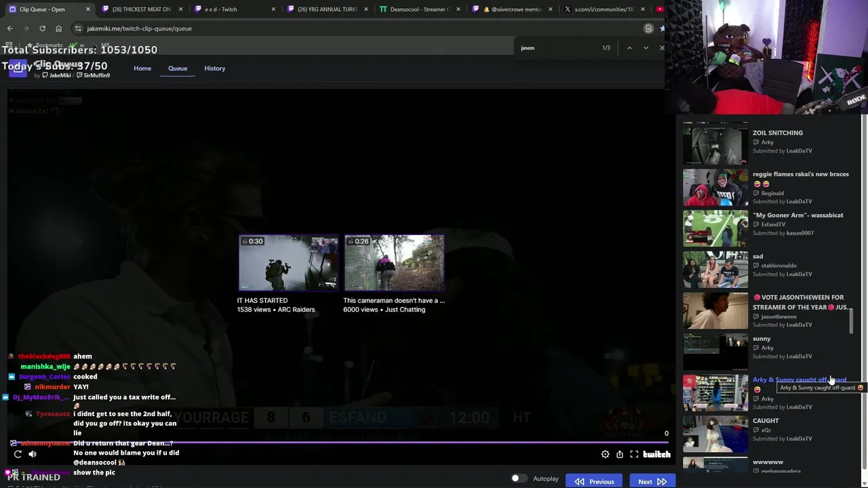Click the Twitch logo in the player

[656, 454]
